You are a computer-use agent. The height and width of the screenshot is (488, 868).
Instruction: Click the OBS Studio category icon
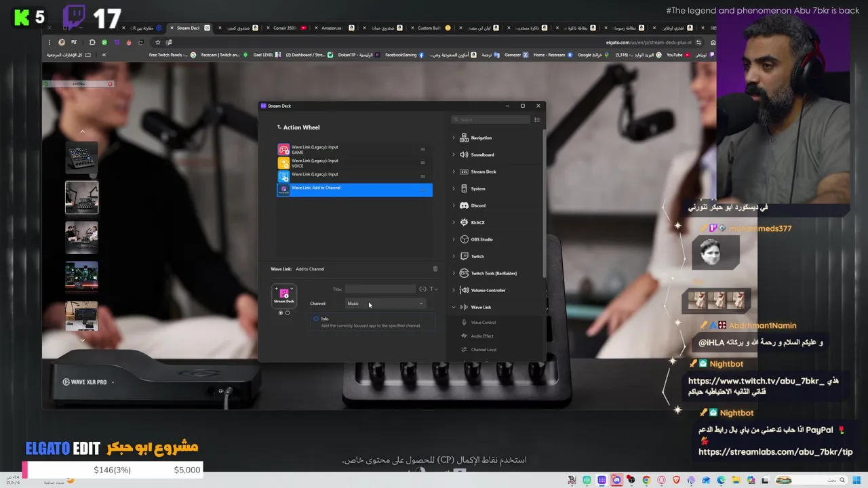coord(464,239)
